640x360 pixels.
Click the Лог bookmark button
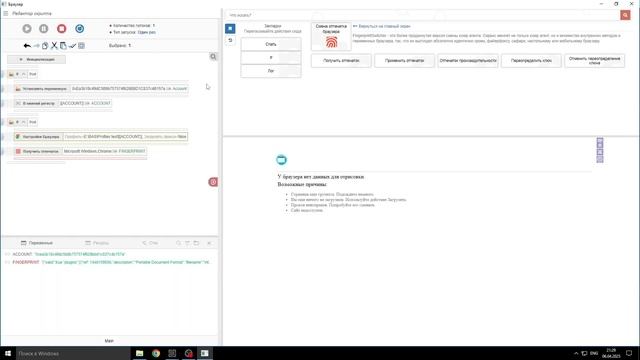(271, 71)
